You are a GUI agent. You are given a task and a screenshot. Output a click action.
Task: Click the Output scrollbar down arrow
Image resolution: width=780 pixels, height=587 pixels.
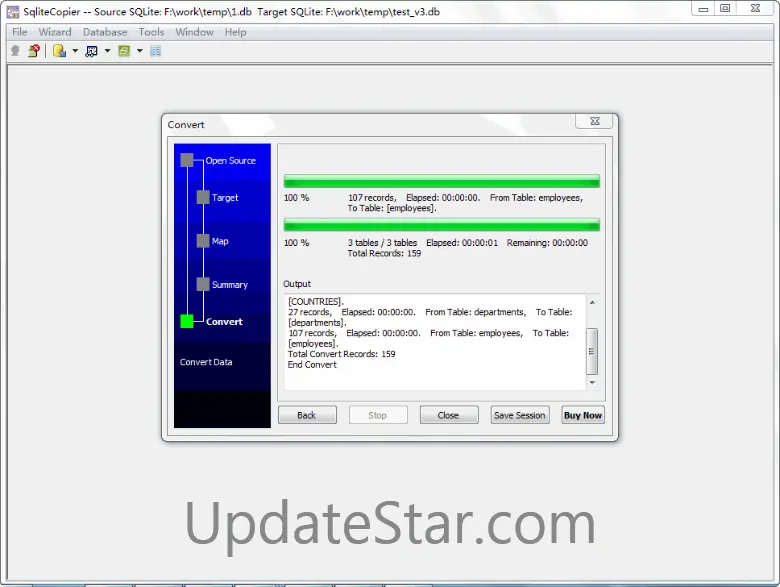[x=592, y=383]
